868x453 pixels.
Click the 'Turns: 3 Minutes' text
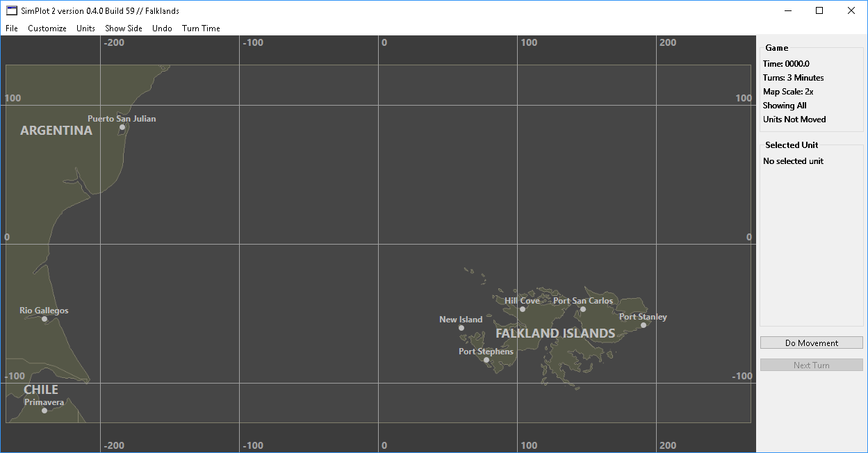click(x=794, y=78)
